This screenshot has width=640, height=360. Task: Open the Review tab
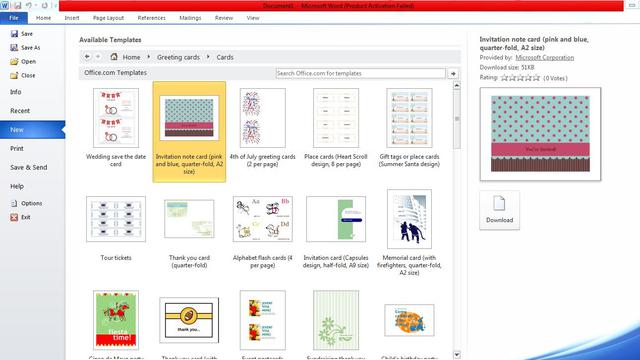click(224, 18)
